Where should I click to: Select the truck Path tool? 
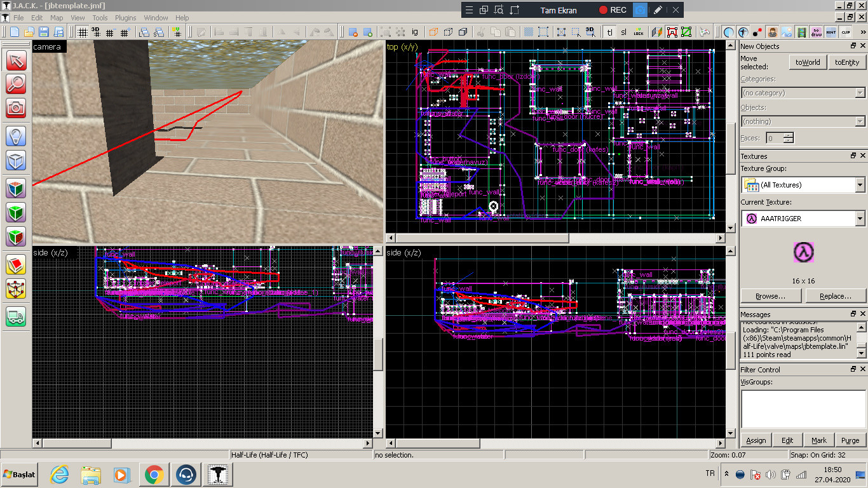[x=16, y=316]
